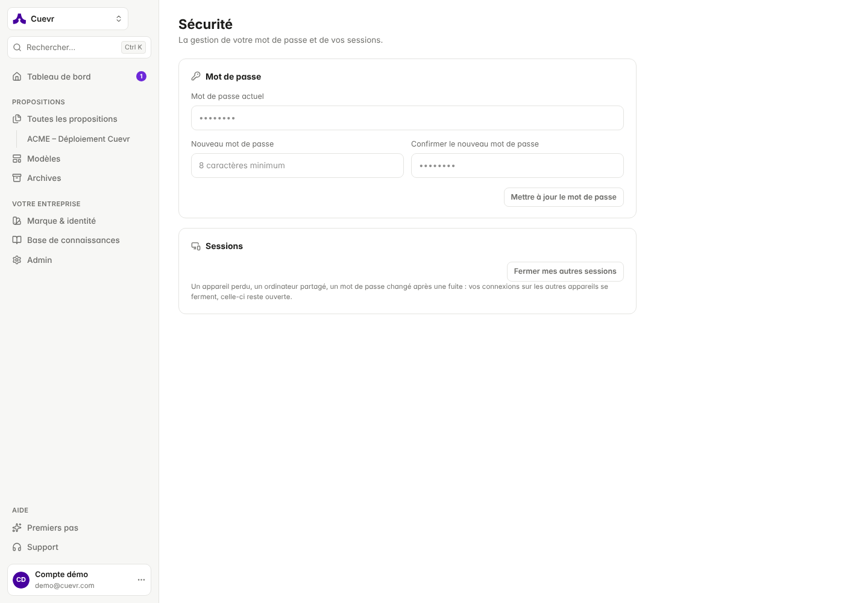
Task: Click the Modèles icon
Action: [17, 159]
